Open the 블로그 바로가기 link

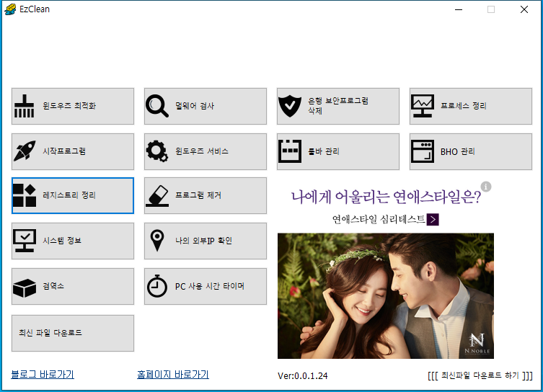pyautogui.click(x=43, y=375)
